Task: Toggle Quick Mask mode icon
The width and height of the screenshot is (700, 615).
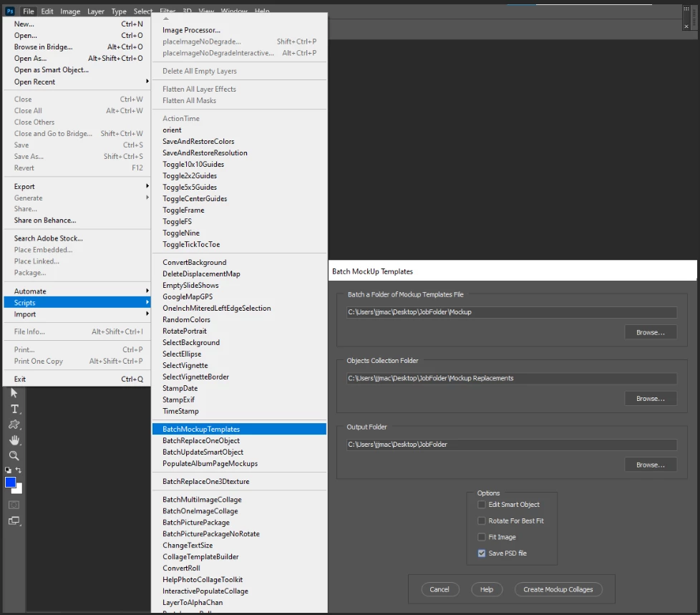Action: click(x=14, y=505)
